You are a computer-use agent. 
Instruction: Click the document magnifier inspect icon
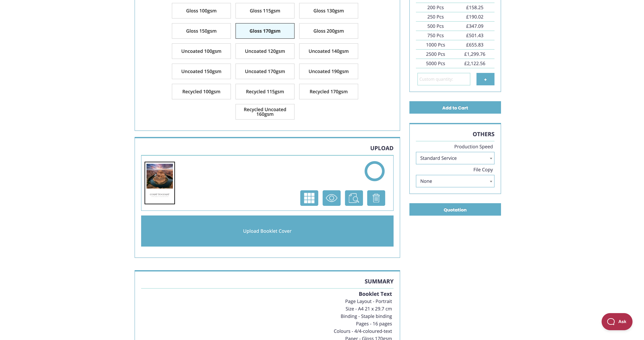354,198
